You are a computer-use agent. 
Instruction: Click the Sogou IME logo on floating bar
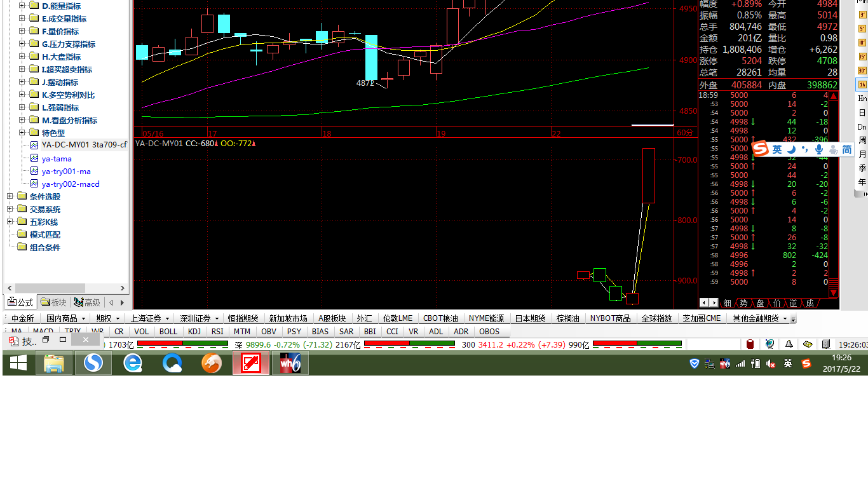pyautogui.click(x=760, y=149)
